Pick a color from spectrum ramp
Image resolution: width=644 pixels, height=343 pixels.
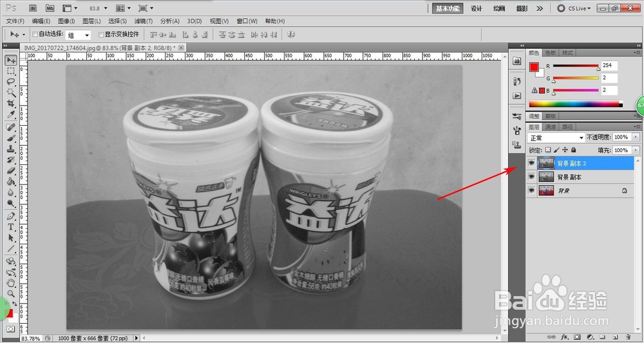click(575, 104)
